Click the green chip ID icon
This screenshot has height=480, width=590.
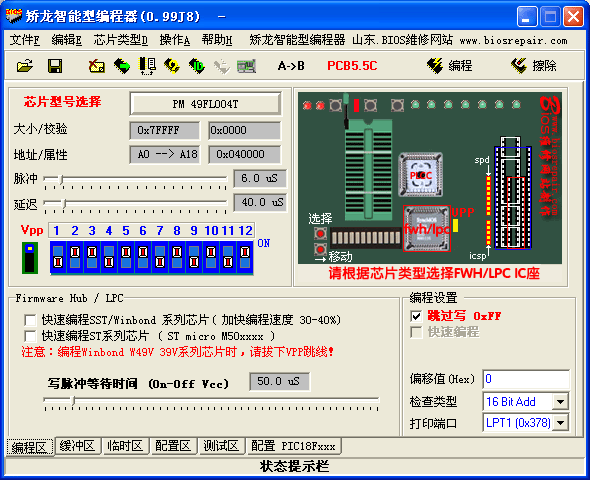click(x=196, y=66)
